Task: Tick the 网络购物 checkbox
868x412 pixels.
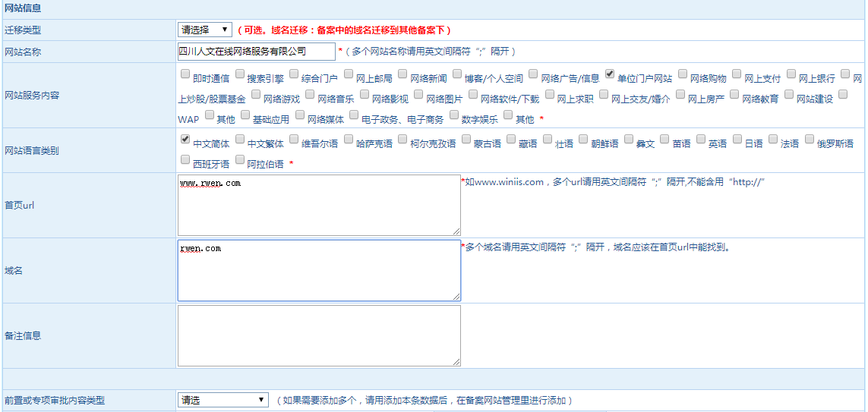Action: pyautogui.click(x=683, y=74)
